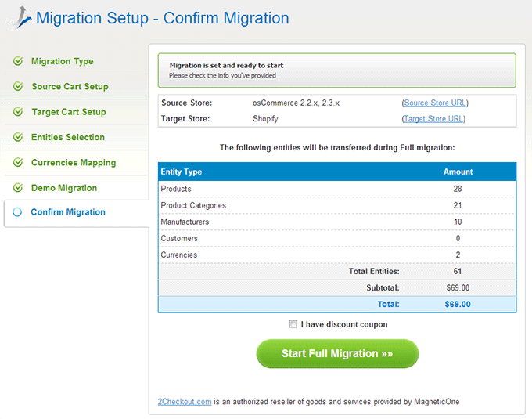Click the Demo Migration checkmark icon
Viewport: 532px width, 419px height.
(x=18, y=187)
